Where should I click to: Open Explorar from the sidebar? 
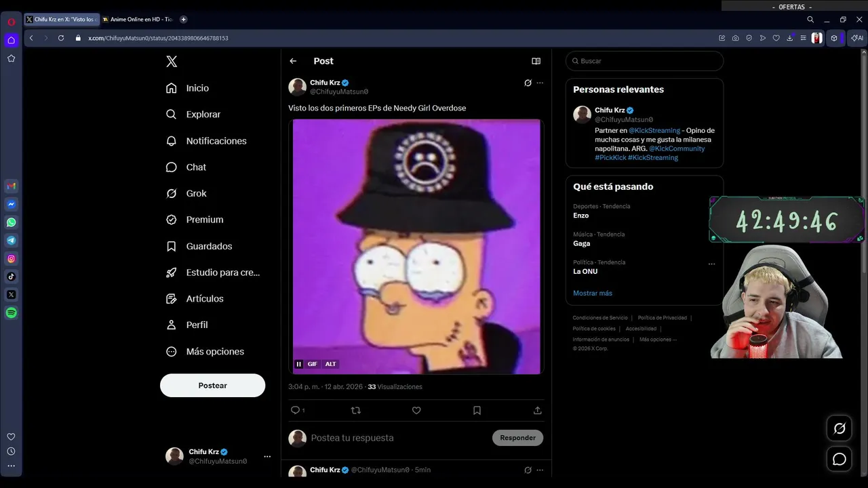pos(193,115)
